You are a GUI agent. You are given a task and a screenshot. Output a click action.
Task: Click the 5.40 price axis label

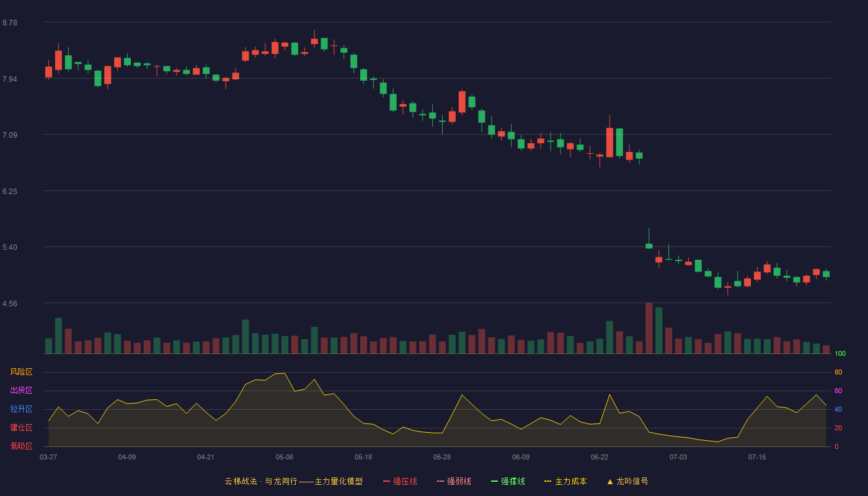pyautogui.click(x=10, y=247)
